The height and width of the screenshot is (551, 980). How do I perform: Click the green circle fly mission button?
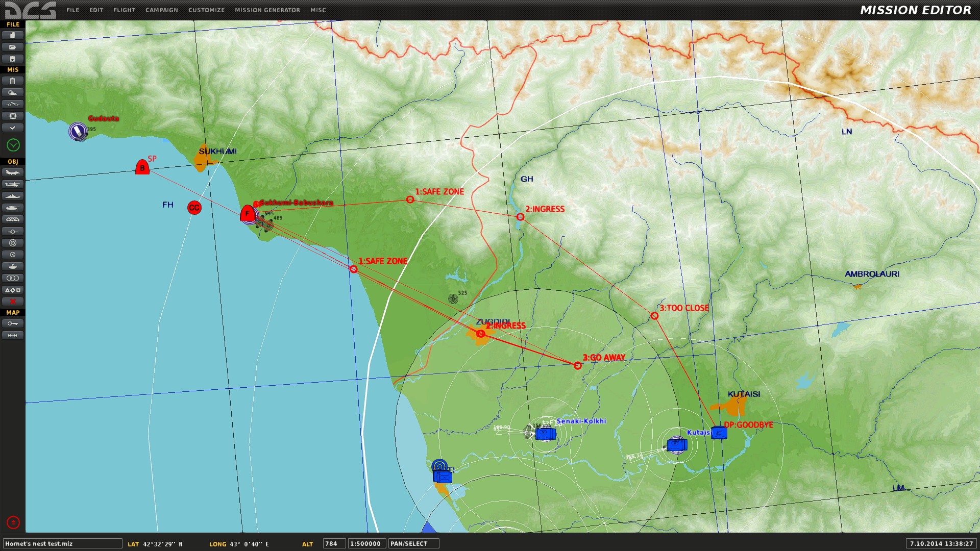point(13,145)
